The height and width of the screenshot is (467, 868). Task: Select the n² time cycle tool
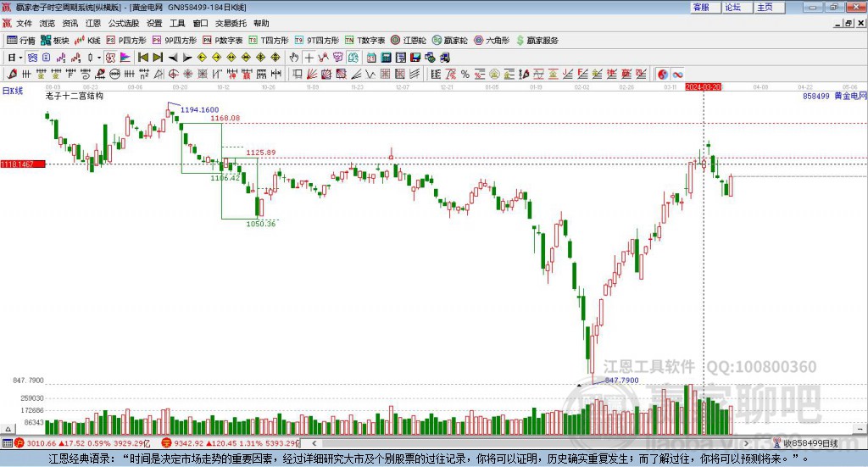(x=144, y=74)
